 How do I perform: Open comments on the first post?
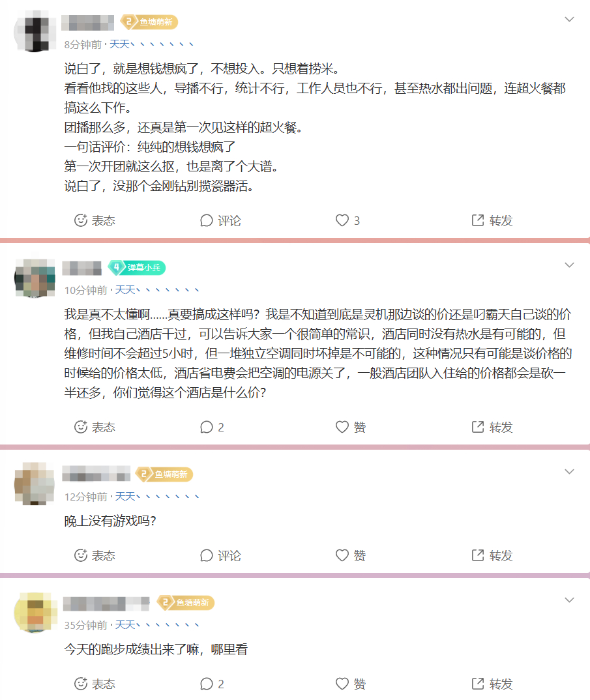[x=220, y=220]
